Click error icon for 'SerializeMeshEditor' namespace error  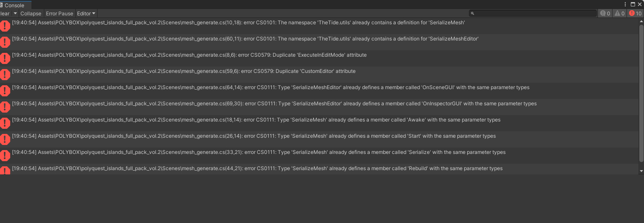pyautogui.click(x=5, y=42)
